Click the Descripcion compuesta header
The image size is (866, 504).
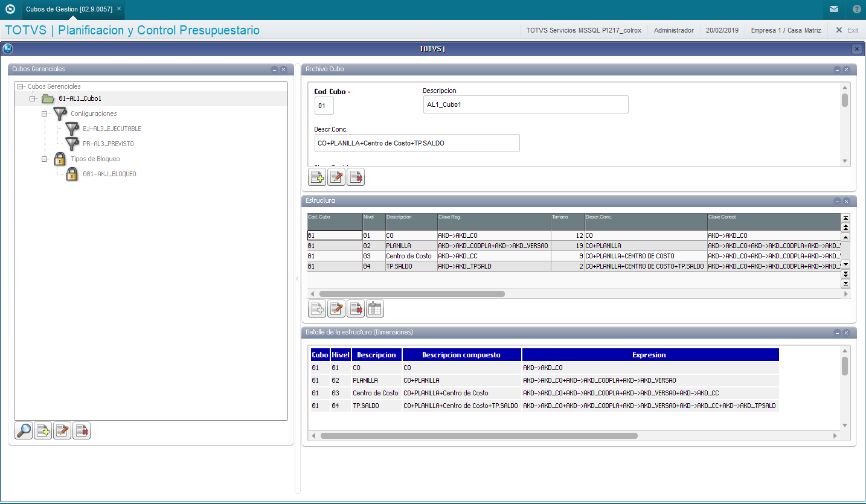click(x=461, y=355)
